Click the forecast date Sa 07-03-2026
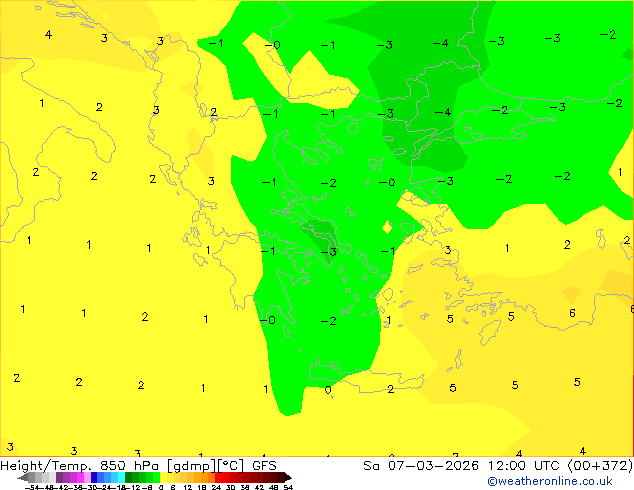634x490 pixels. pos(421,466)
